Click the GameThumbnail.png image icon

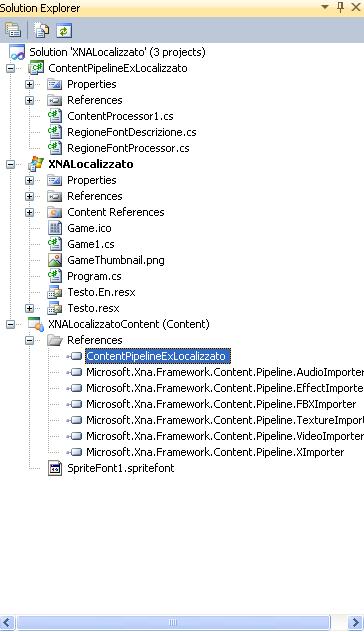pos(55,260)
